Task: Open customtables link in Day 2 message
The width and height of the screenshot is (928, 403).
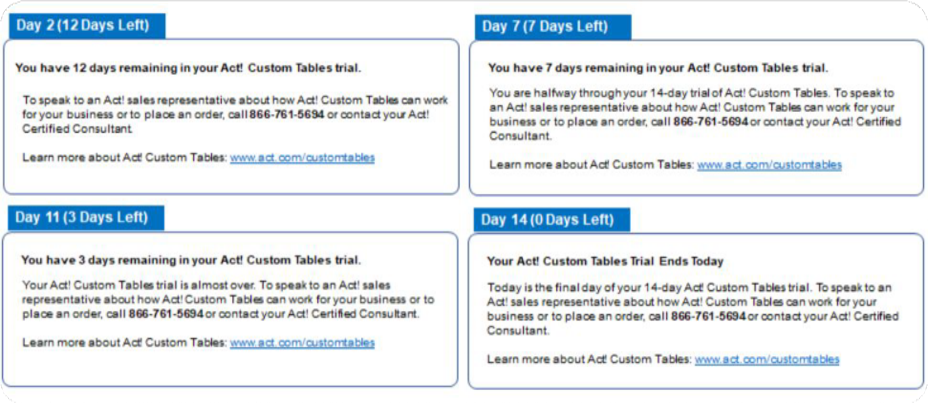Action: point(302,158)
